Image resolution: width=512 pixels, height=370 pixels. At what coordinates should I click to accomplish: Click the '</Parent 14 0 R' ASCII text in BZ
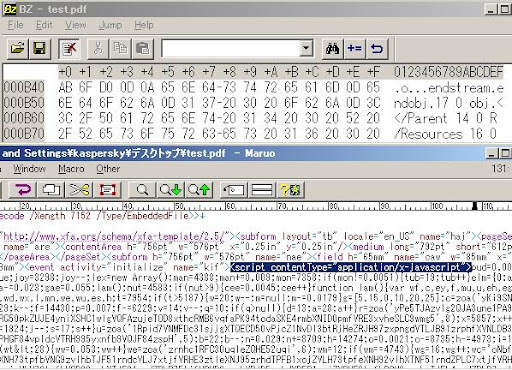click(446, 118)
